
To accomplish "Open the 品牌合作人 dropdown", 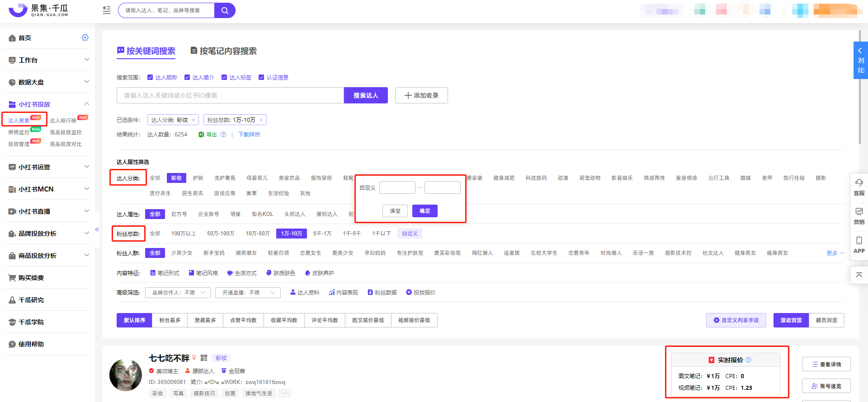I will point(178,293).
